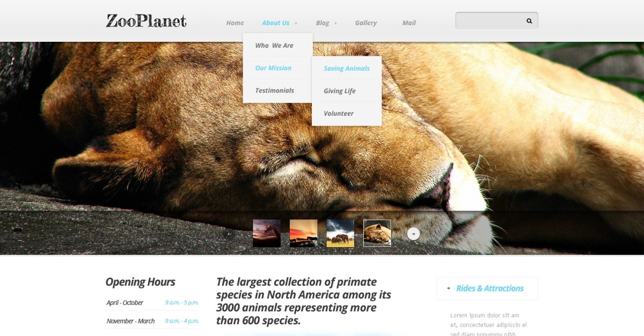Click the ZooPlanet logo
Screen dimensions: 644x336
(x=147, y=21)
